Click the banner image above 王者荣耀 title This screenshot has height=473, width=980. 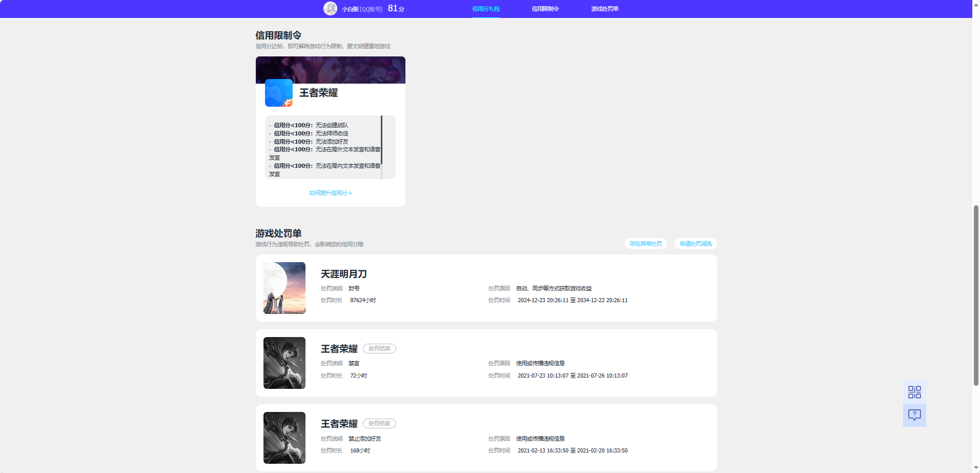coord(330,70)
